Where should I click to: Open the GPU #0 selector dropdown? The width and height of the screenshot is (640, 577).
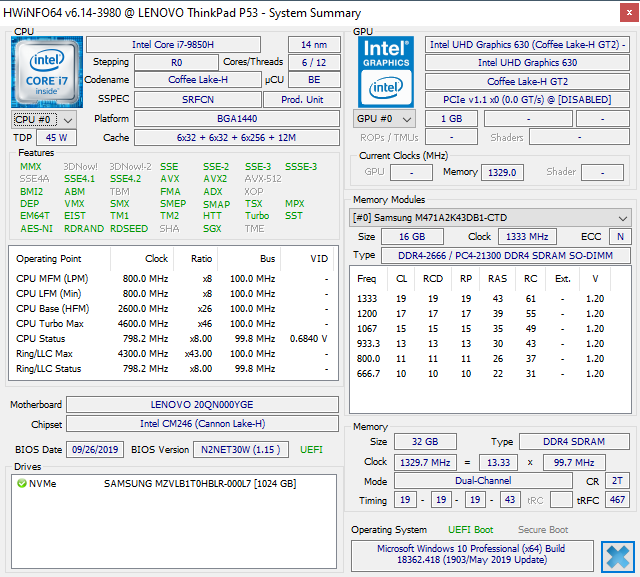[x=385, y=118]
